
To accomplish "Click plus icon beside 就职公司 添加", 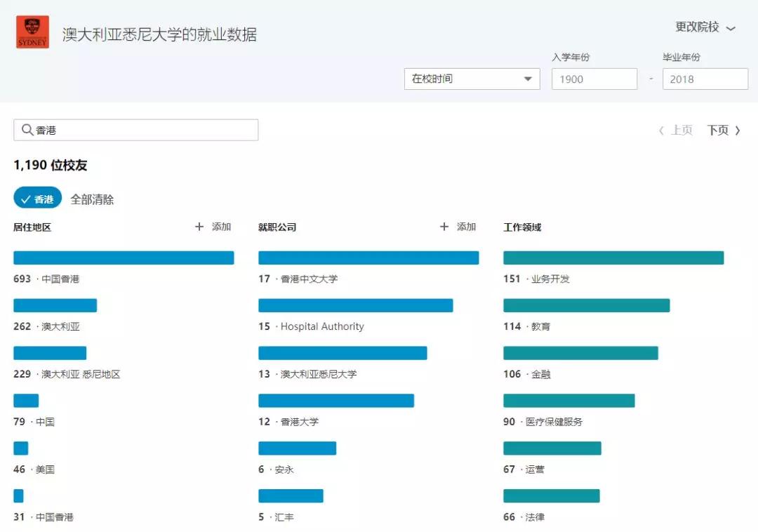I will point(444,227).
